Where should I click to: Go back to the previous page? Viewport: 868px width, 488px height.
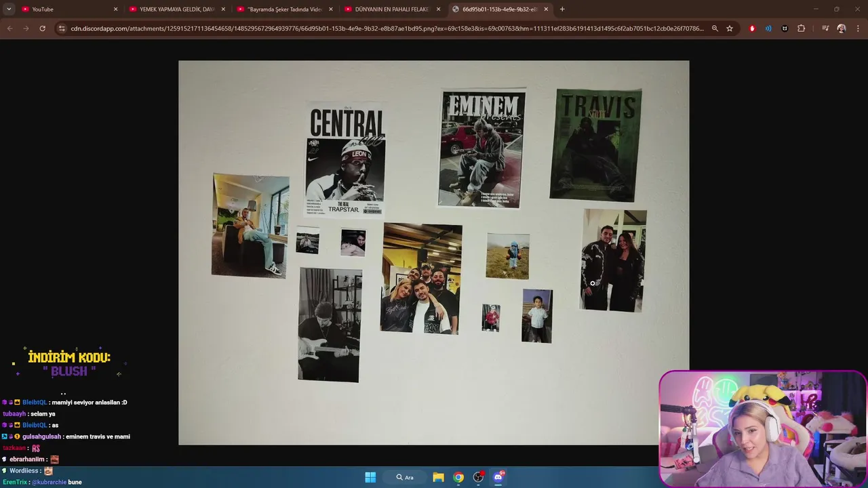[9, 28]
